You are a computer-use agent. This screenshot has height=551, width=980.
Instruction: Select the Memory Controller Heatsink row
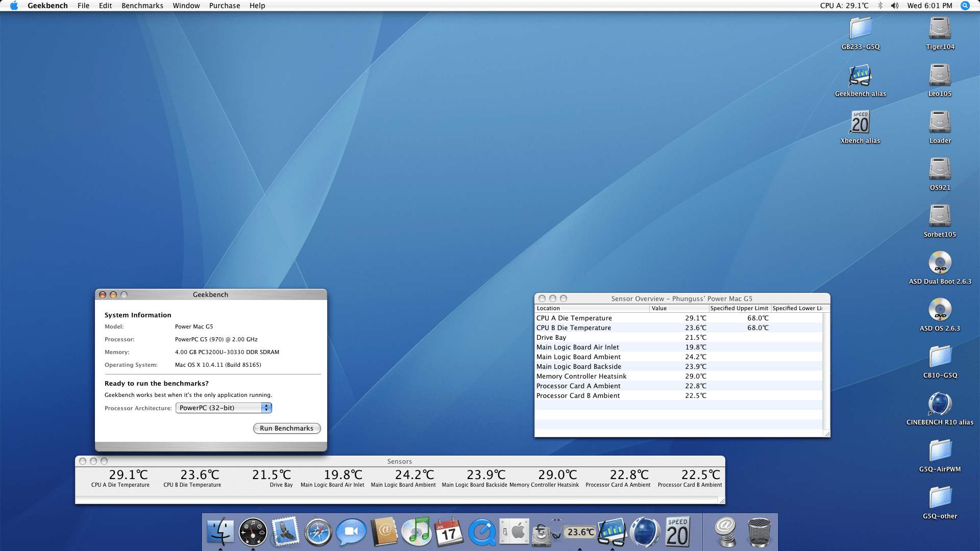tap(581, 376)
